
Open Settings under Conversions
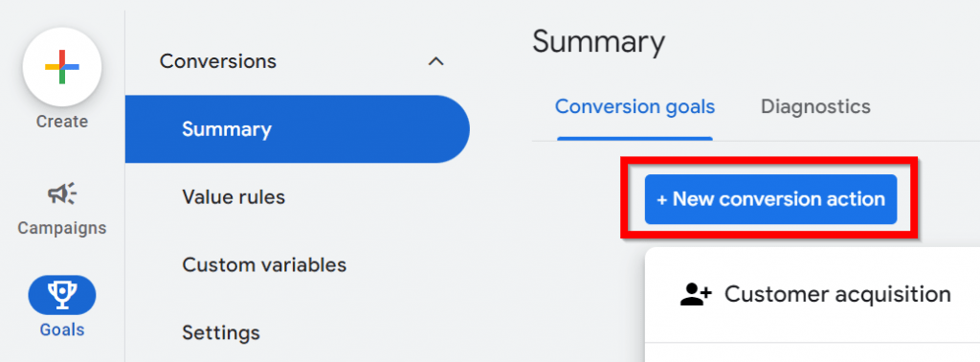tap(221, 332)
